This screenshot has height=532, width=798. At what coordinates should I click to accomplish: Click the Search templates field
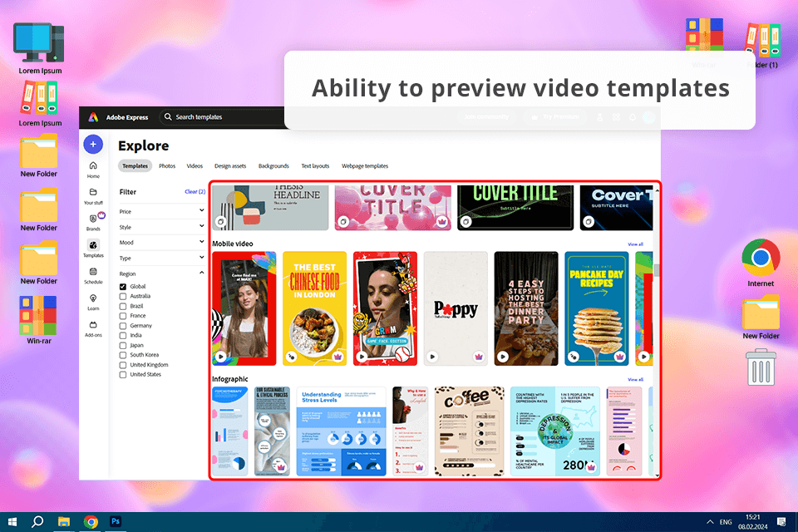pyautogui.click(x=224, y=117)
